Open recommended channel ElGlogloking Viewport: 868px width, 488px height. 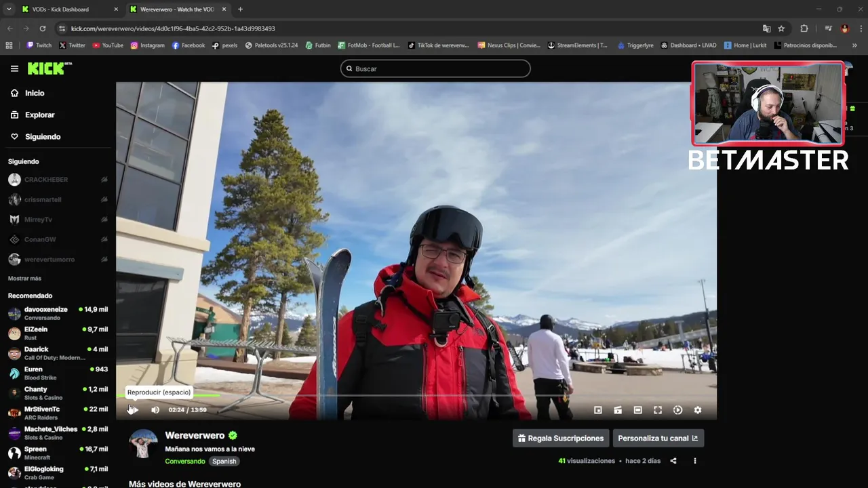pyautogui.click(x=58, y=472)
